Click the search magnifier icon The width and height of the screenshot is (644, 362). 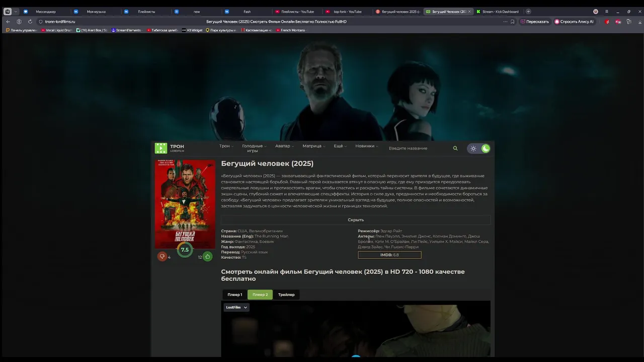click(455, 148)
